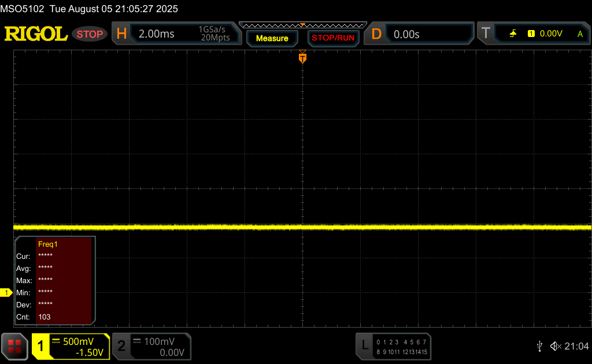The width and height of the screenshot is (592, 364).
Task: Toggle channel 1 500mV display
Action: click(x=71, y=347)
